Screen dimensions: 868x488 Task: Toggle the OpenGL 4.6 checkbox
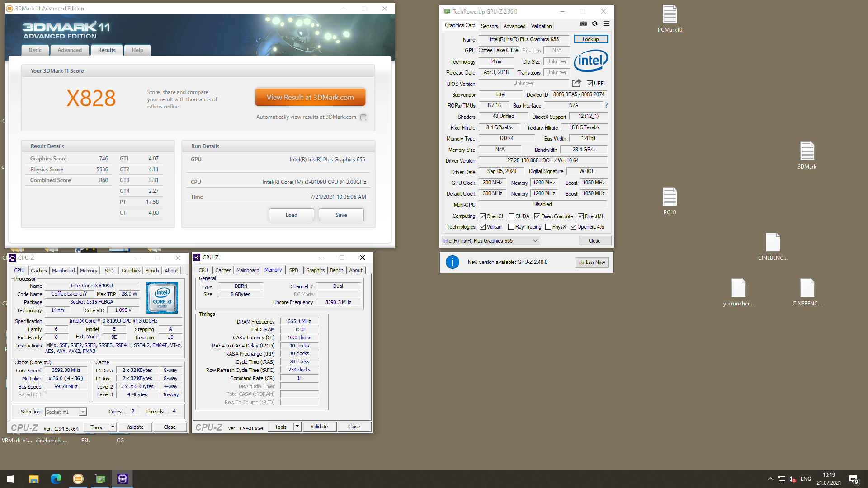[573, 227]
